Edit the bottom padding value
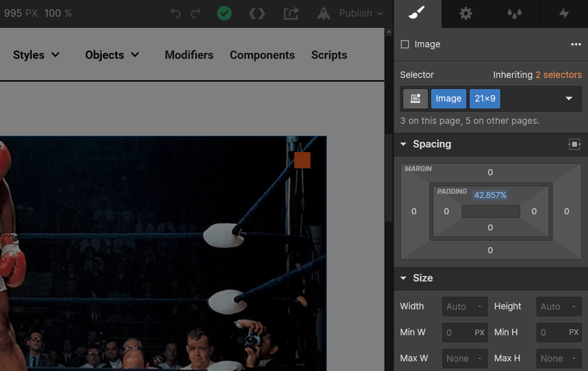This screenshot has width=588, height=371. coord(490,228)
